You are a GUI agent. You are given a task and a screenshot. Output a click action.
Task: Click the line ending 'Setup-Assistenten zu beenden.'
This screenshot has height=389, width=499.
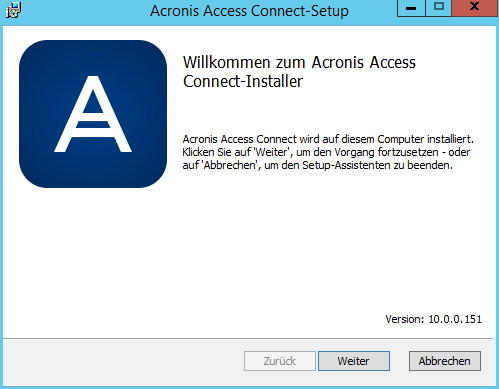(x=318, y=165)
